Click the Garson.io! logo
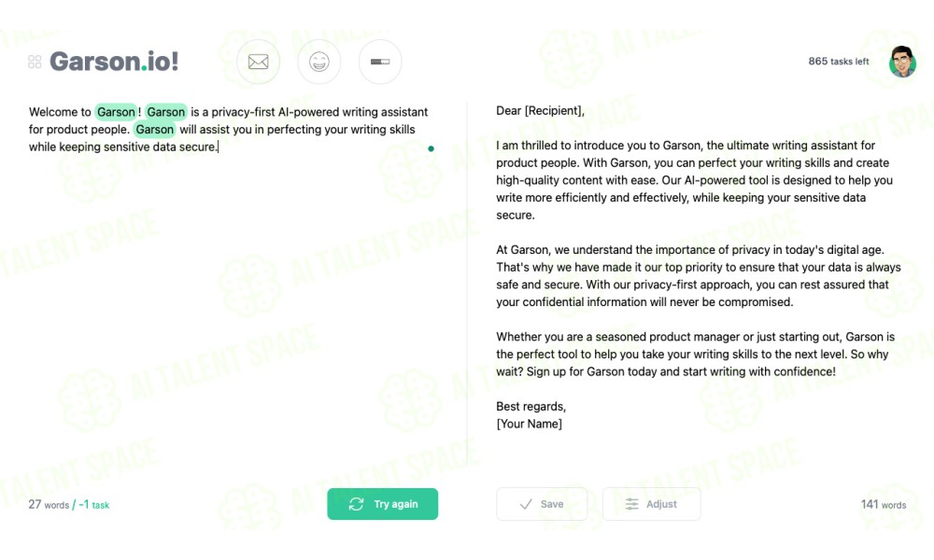This screenshot has width=934, height=560. [x=114, y=62]
